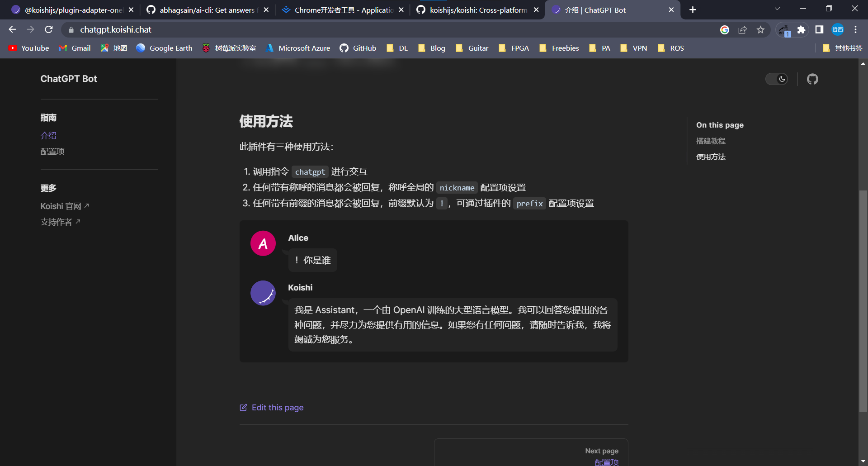Open the tab search dropdown arrow
This screenshot has height=466, width=868.
(x=777, y=9)
